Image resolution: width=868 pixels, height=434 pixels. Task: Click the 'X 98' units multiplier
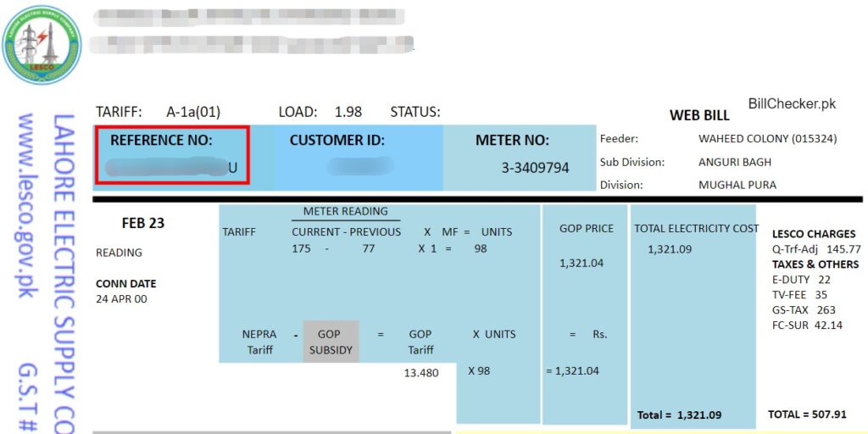(479, 371)
